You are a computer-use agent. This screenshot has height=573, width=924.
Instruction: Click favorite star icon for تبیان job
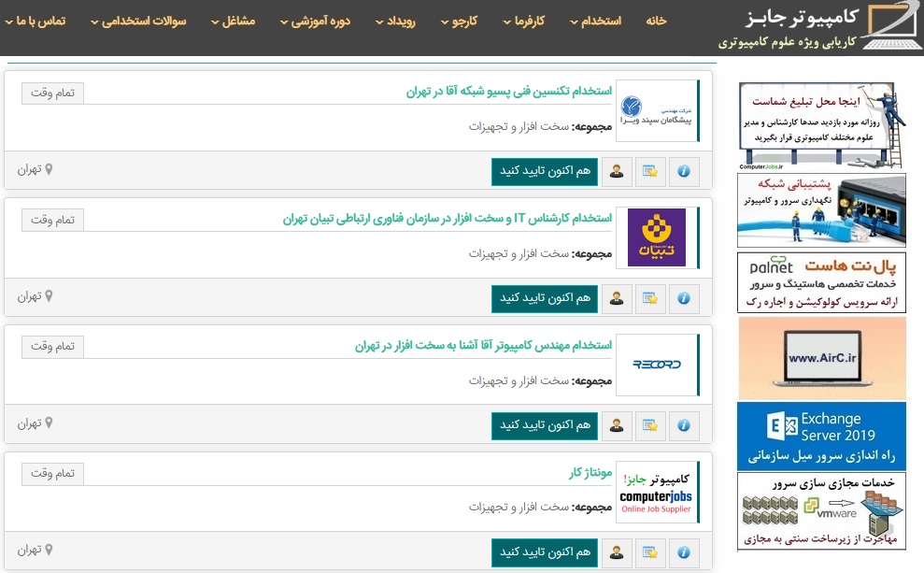pos(650,298)
